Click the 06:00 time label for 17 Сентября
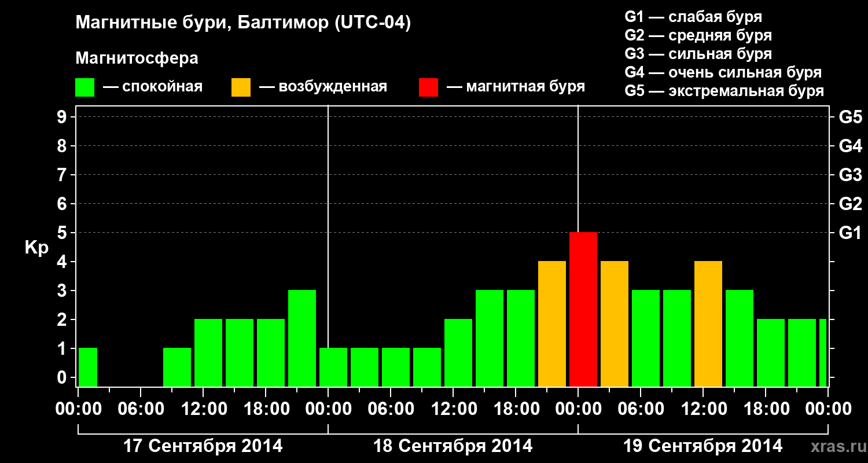The height and width of the screenshot is (463, 868). (x=141, y=409)
